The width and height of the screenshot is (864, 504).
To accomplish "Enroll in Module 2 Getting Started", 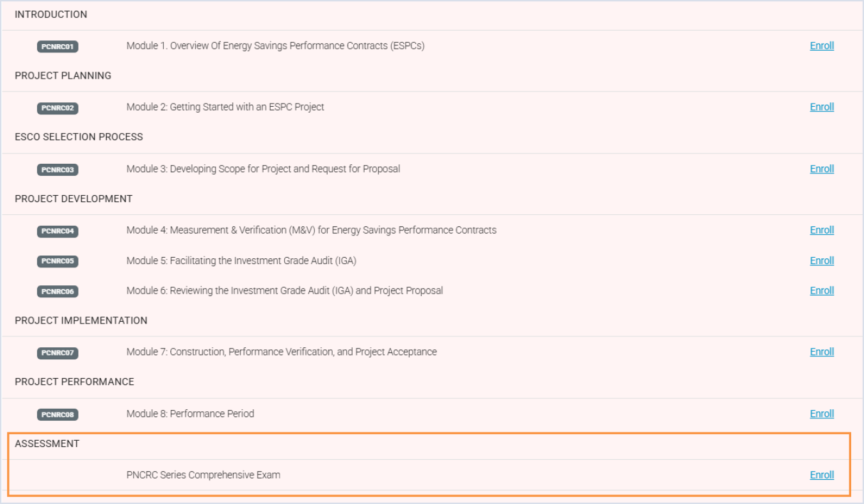I will (x=822, y=107).
